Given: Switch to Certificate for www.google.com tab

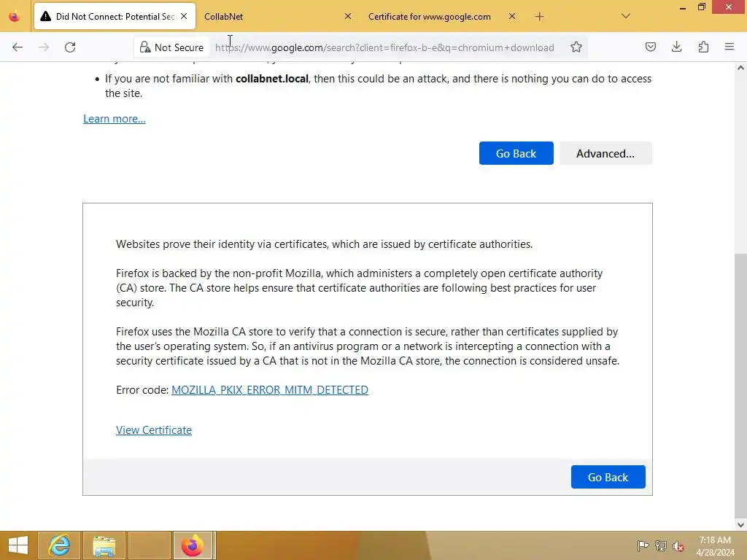Looking at the screenshot, I should point(438,16).
